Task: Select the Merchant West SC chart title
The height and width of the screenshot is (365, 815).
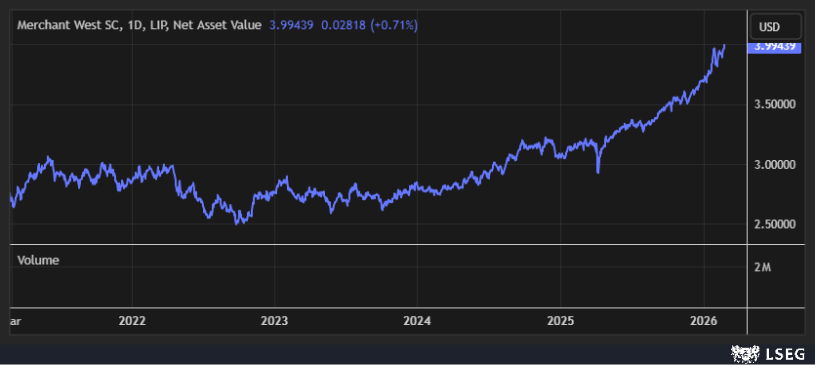Action: [x=139, y=25]
